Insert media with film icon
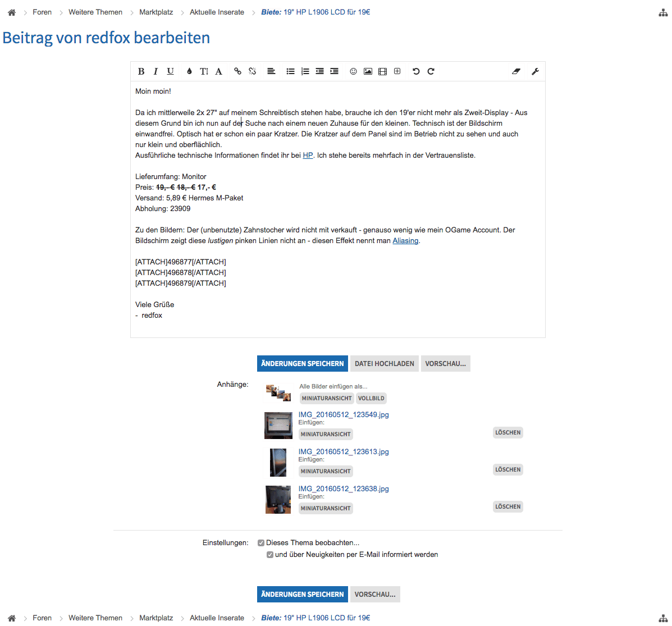Image resolution: width=672 pixels, height=626 pixels. [x=383, y=71]
